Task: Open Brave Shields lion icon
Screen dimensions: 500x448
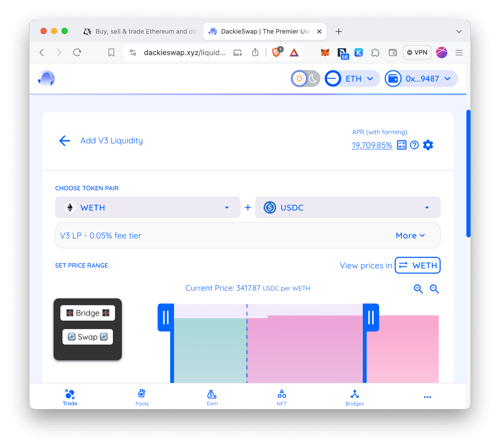Action: click(x=277, y=52)
